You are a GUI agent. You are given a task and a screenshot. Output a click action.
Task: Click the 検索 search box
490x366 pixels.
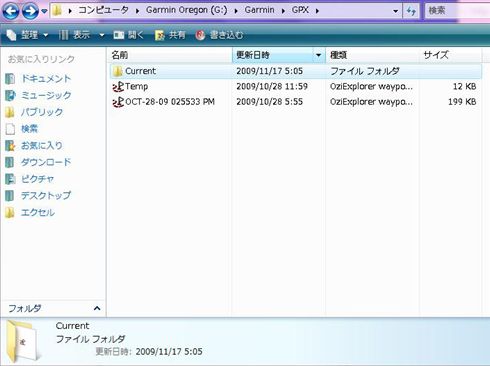coord(457,11)
